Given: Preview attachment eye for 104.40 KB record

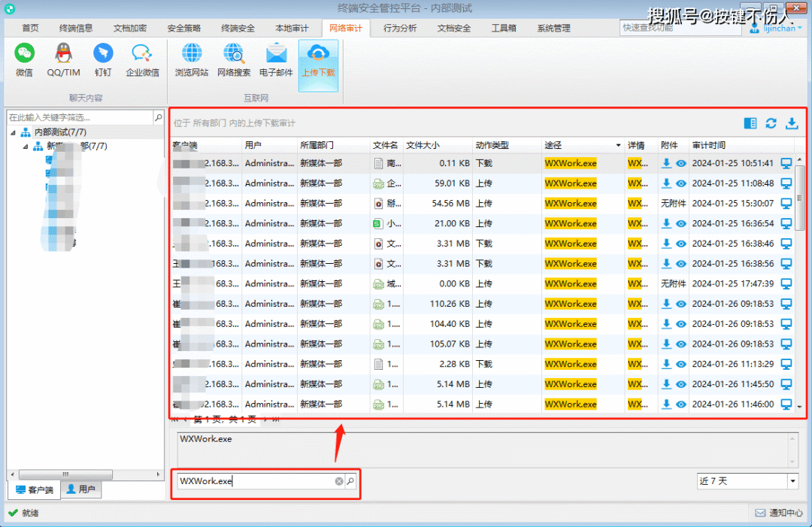Looking at the screenshot, I should [x=681, y=324].
